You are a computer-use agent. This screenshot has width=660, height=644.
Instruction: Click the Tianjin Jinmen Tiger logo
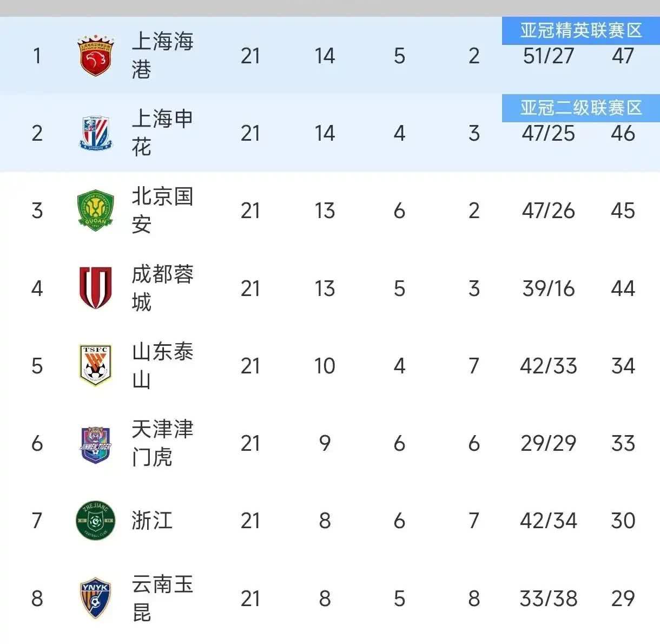click(96, 444)
